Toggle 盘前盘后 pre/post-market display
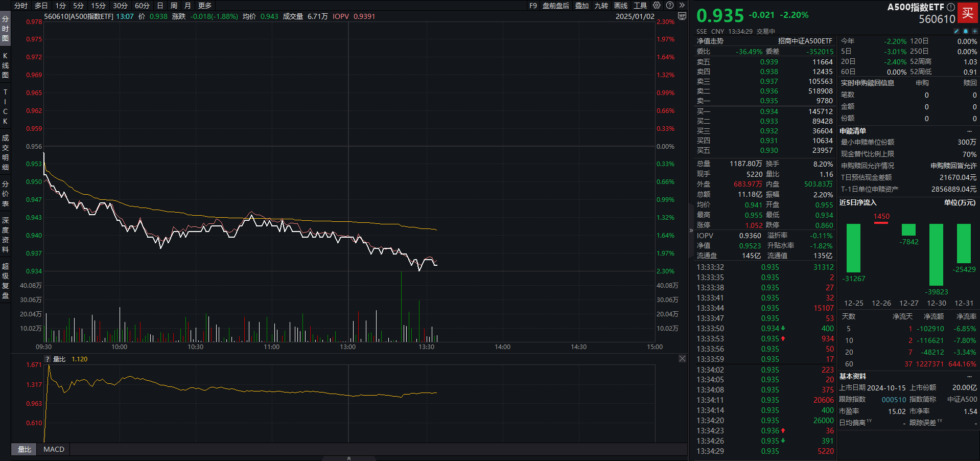The width and height of the screenshot is (980, 461). click(x=555, y=6)
